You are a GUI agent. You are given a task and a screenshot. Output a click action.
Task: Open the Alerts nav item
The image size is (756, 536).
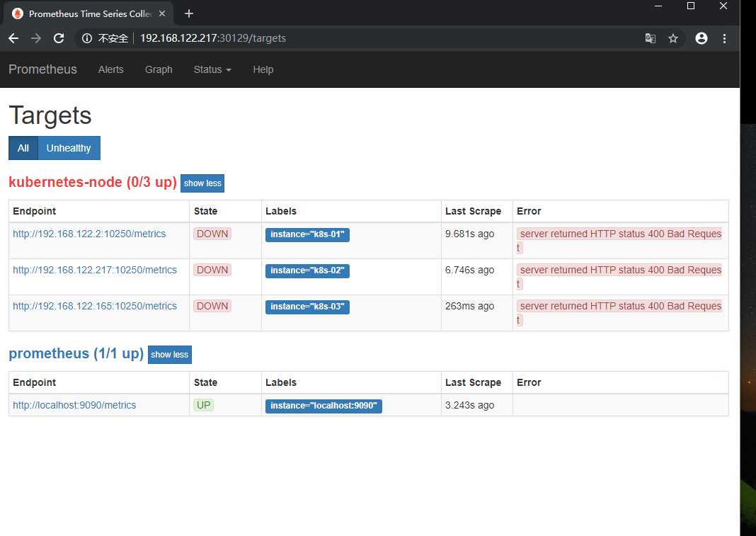(x=111, y=69)
